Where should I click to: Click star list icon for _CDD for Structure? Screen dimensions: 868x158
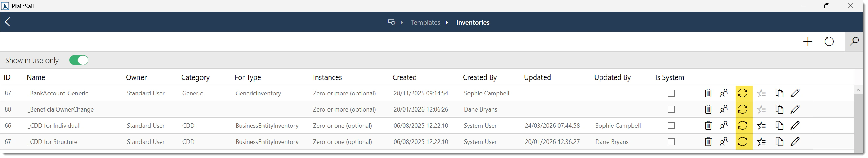(761, 141)
